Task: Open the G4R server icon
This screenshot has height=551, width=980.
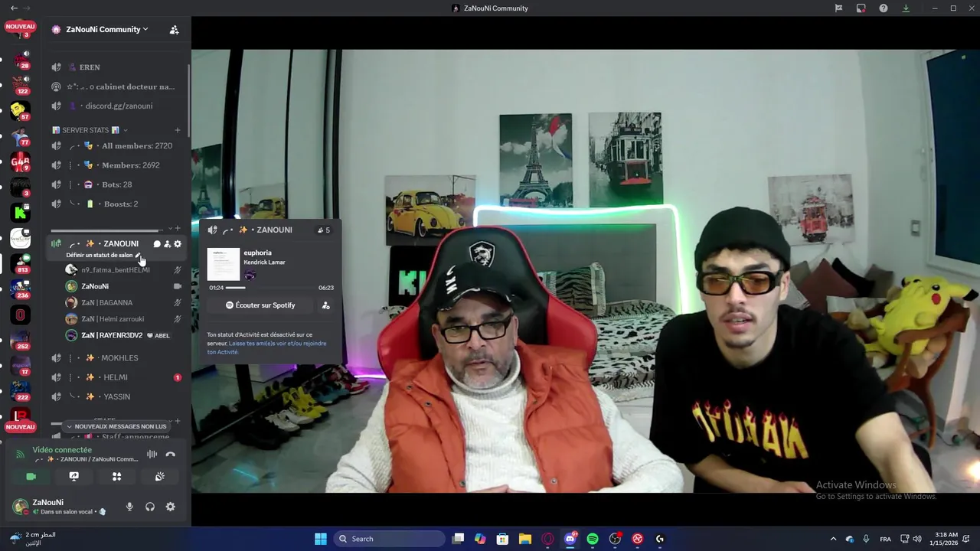Action: pos(21,162)
